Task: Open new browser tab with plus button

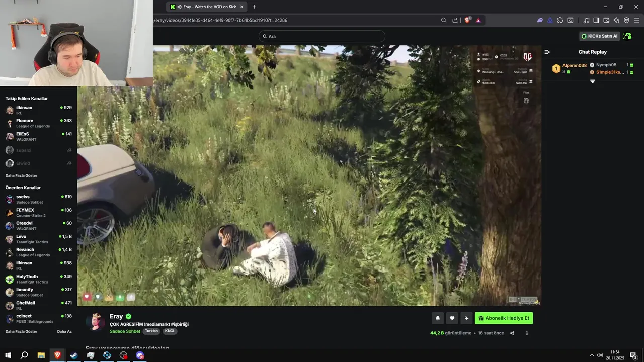Action: [x=254, y=7]
